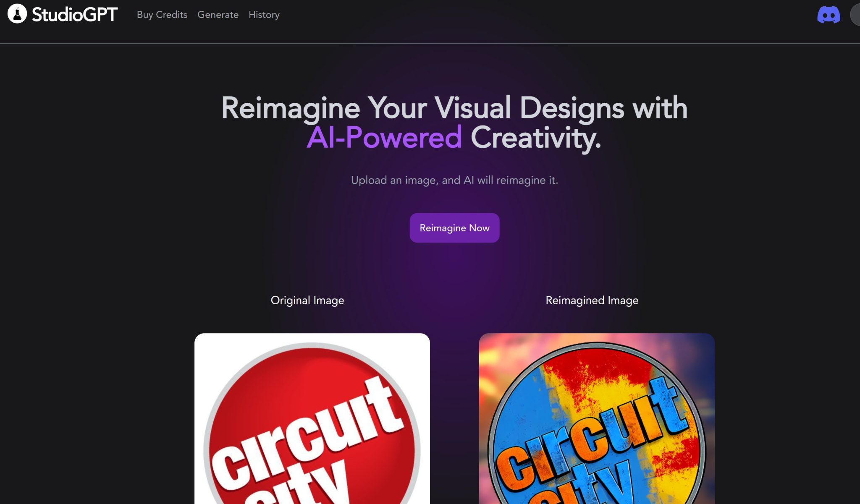Click the 'Upload an image' subtitle text
The height and width of the screenshot is (504, 860).
coord(454,180)
